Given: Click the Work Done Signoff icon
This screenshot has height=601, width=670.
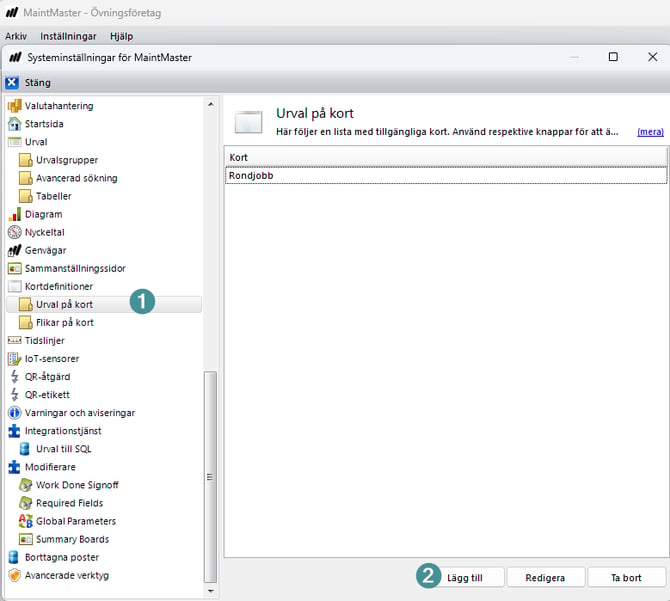Looking at the screenshot, I should (26, 485).
